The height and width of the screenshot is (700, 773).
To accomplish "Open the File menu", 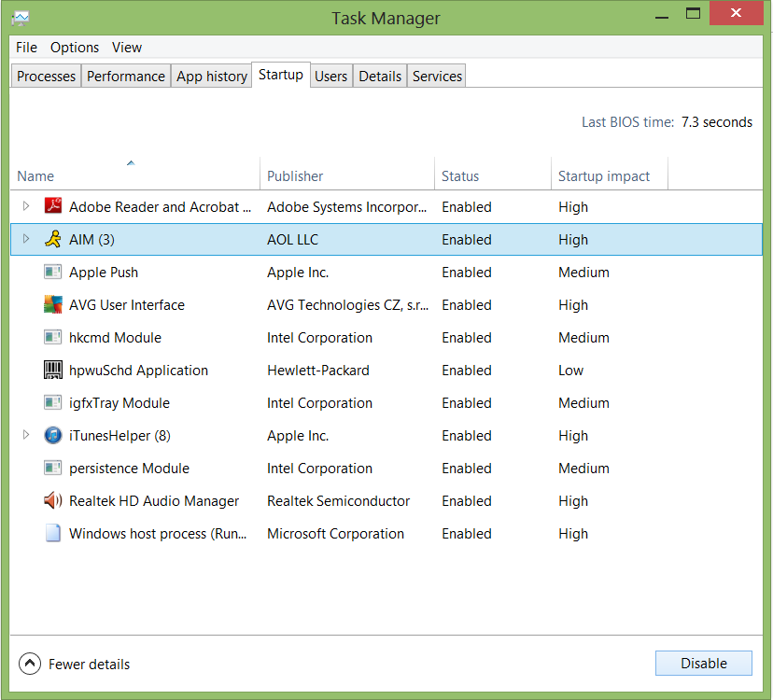I will coord(27,48).
